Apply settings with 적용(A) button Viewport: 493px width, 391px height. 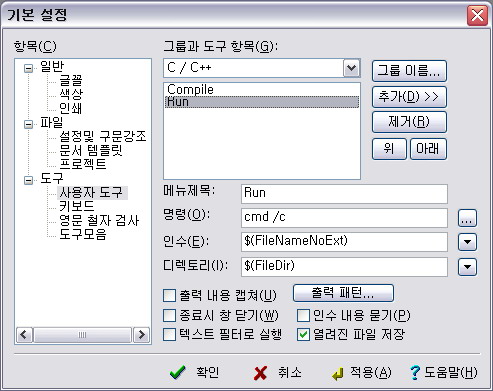pyautogui.click(x=362, y=372)
